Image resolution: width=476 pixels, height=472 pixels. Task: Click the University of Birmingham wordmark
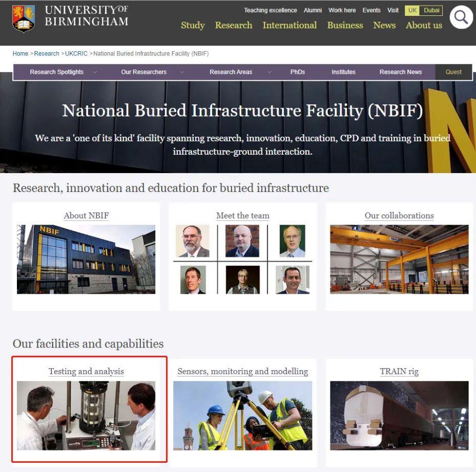(x=87, y=16)
